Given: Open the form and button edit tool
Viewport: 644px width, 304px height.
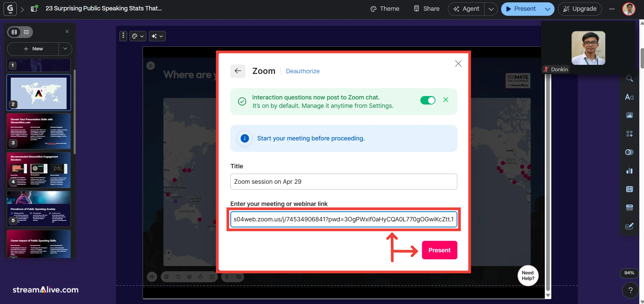Looking at the screenshot, I should (x=630, y=226).
